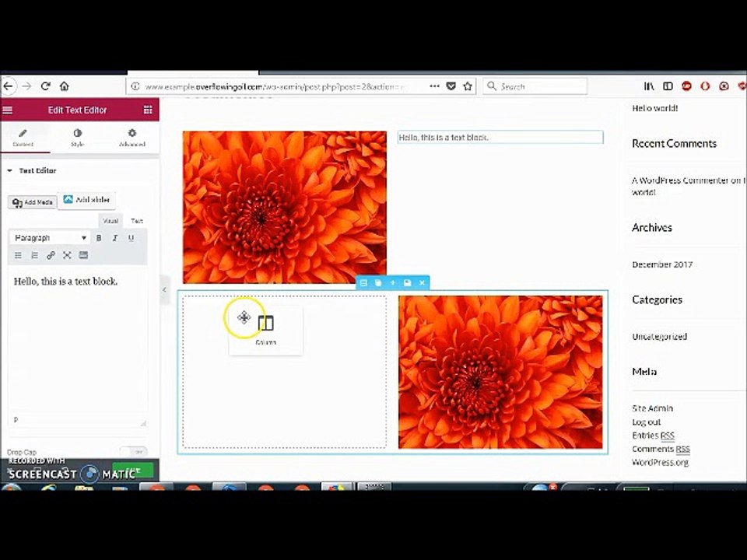Toggle distraction-free fullscreen editor mode
Image resolution: width=747 pixels, height=560 pixels.
(67, 256)
